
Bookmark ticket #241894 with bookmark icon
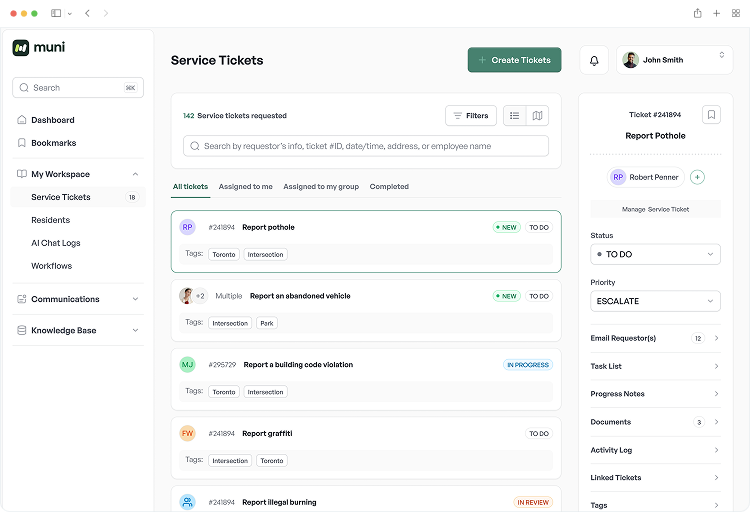[x=711, y=115]
